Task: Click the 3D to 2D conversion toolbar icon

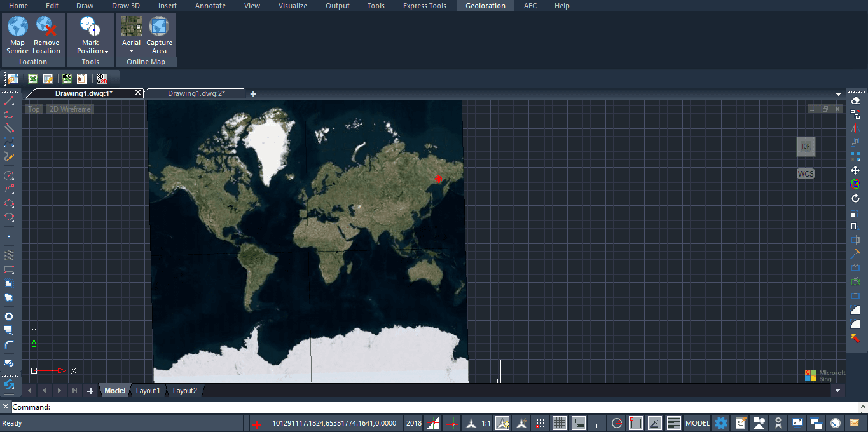Action: [x=101, y=78]
